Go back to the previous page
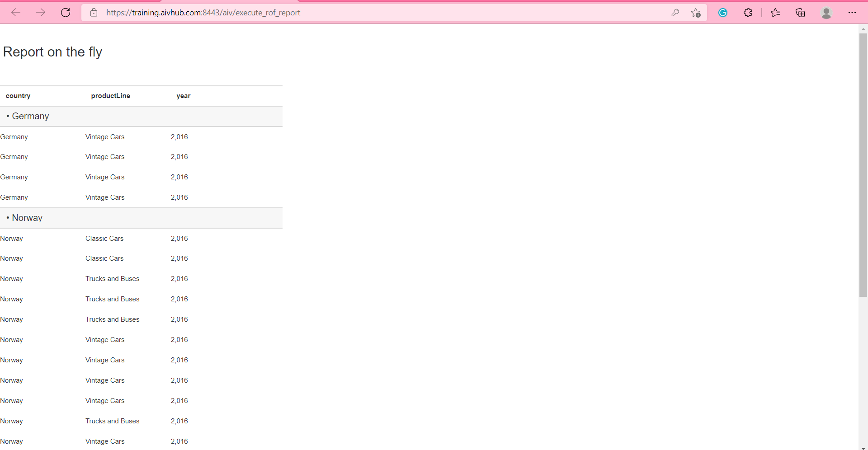The height and width of the screenshot is (450, 868). pos(16,13)
